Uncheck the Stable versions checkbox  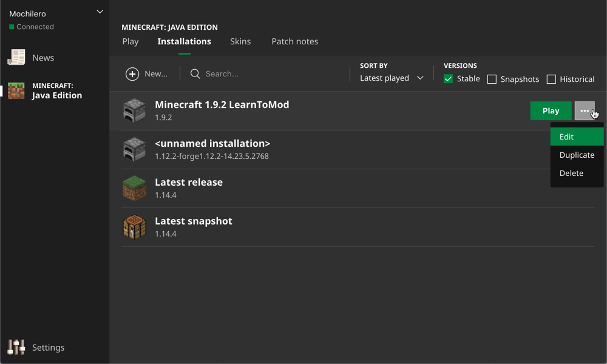coord(449,79)
